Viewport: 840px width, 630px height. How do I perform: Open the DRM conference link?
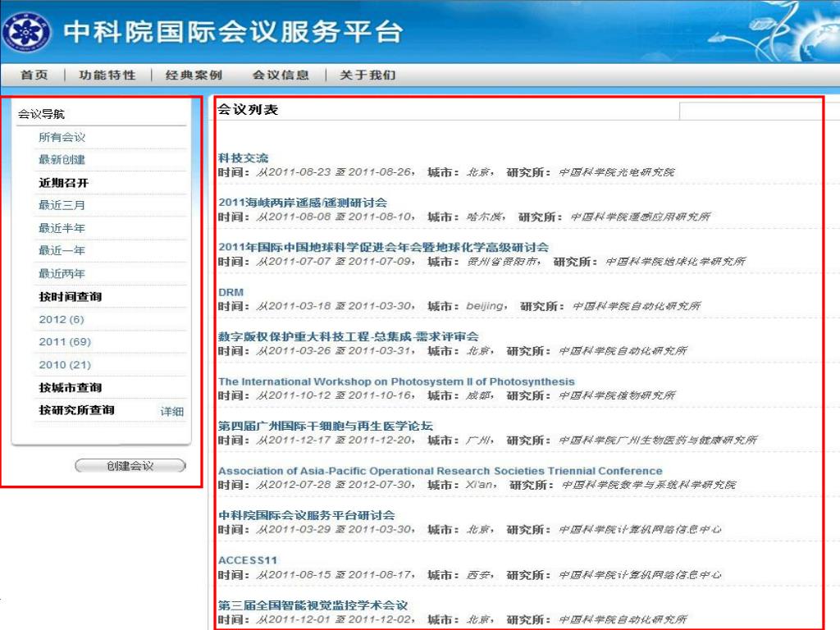click(231, 293)
